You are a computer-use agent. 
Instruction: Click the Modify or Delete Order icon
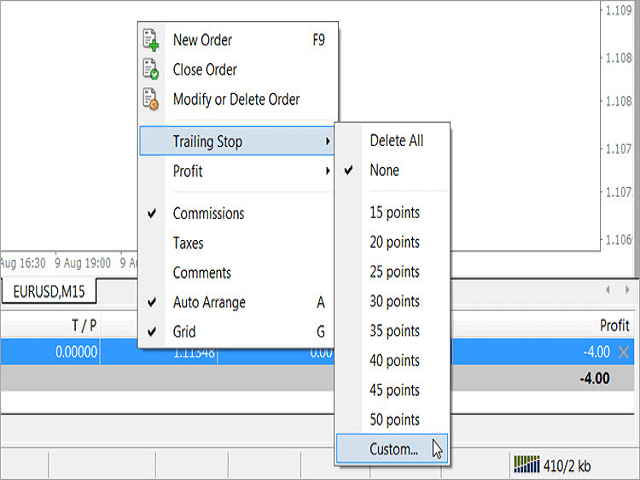coord(151,99)
